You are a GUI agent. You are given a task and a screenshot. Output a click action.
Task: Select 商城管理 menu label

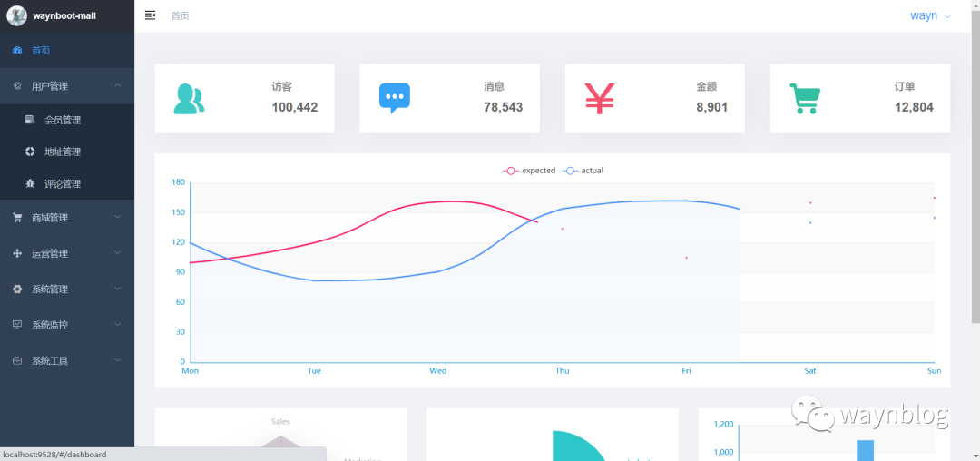(50, 218)
